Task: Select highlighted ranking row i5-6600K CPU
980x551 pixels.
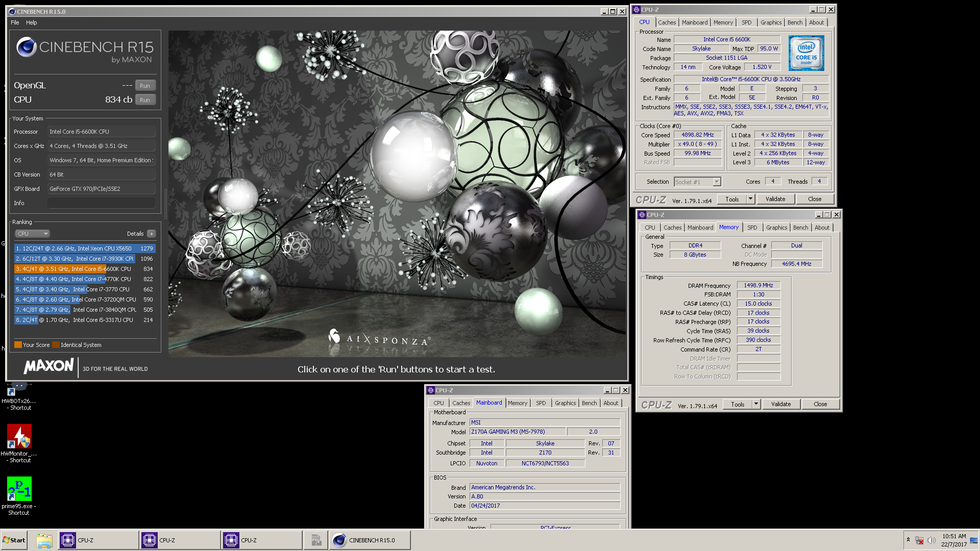Action: point(84,269)
